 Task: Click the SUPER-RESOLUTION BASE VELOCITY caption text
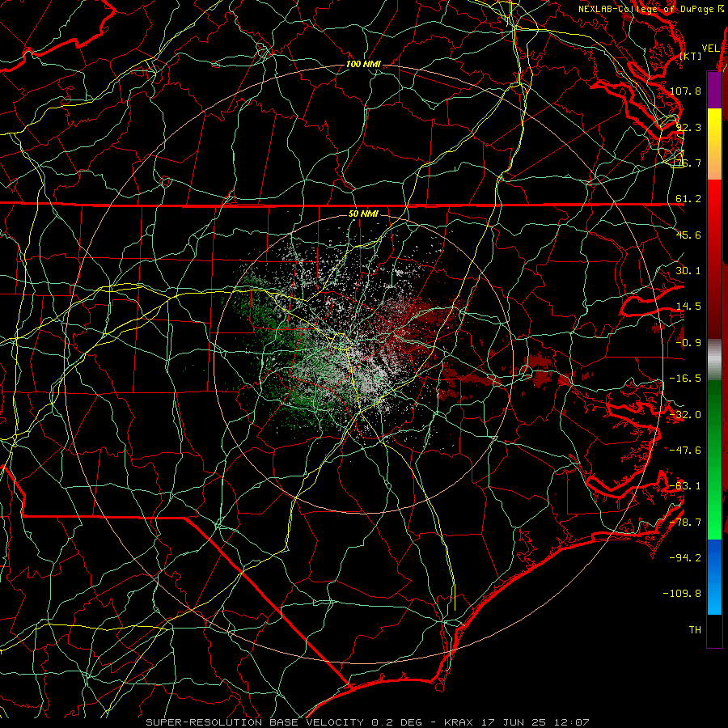(x=255, y=722)
